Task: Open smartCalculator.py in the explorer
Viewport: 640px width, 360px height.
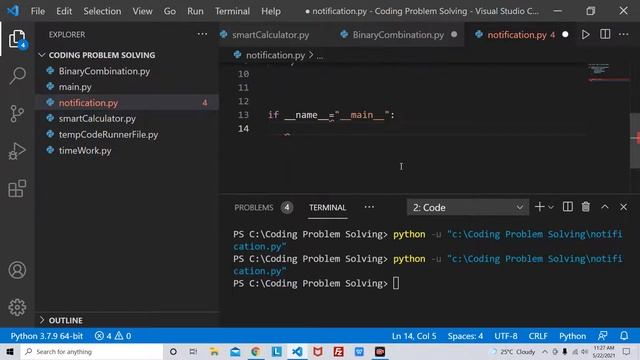Action: point(97,119)
